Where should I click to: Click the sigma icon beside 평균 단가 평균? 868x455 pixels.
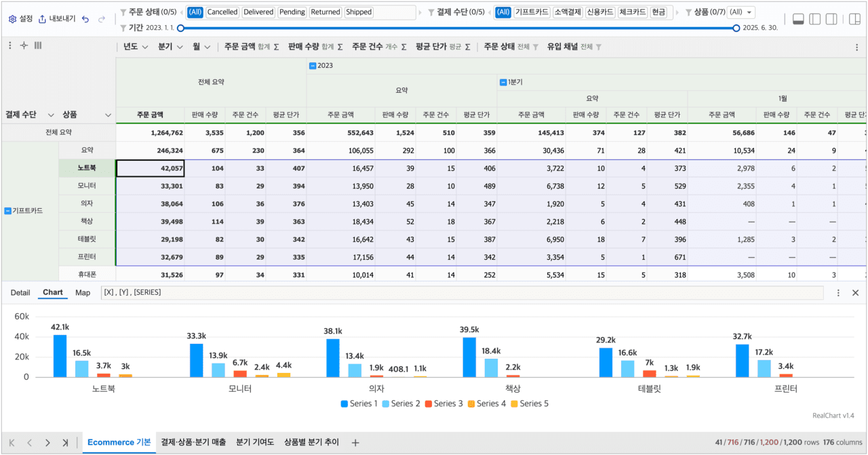468,47
